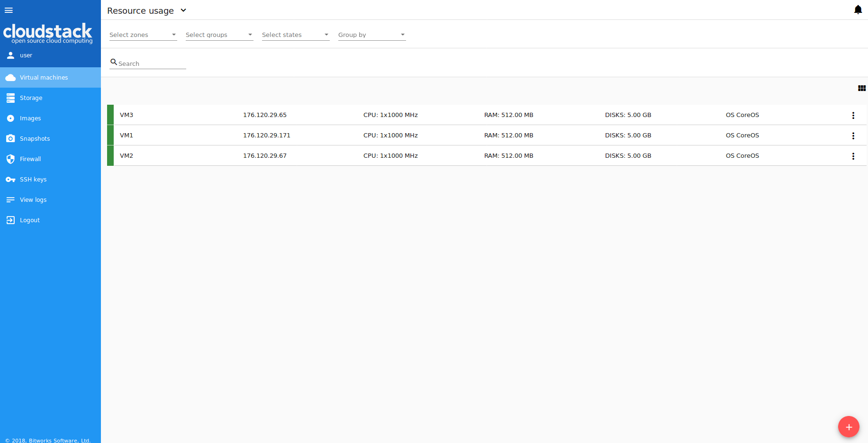
Task: Click Logout in the sidebar
Action: click(29, 220)
